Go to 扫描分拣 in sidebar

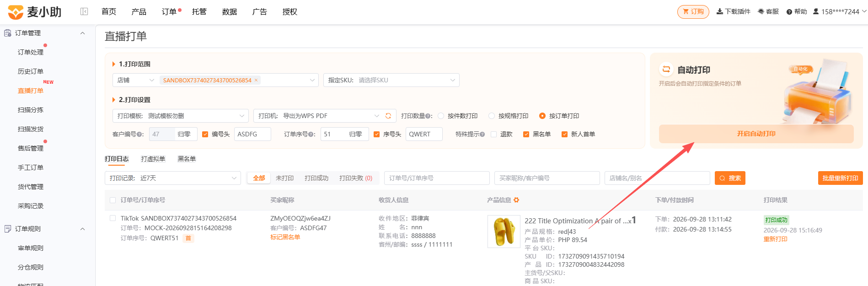31,110
